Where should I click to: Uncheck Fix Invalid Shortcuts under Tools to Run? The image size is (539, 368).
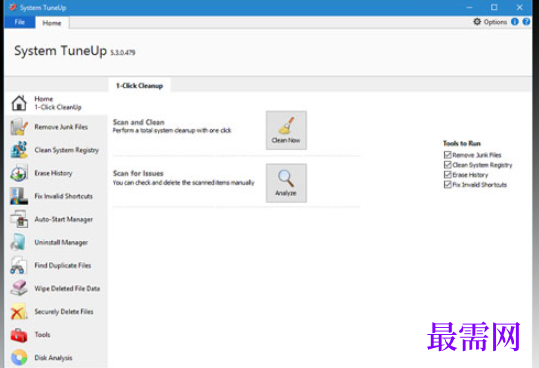tap(448, 185)
